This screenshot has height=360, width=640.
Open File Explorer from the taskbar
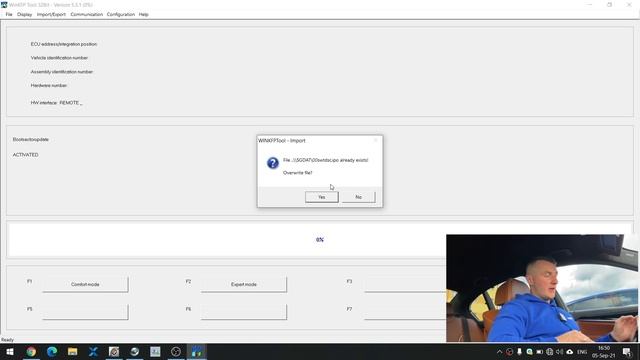(x=73, y=351)
